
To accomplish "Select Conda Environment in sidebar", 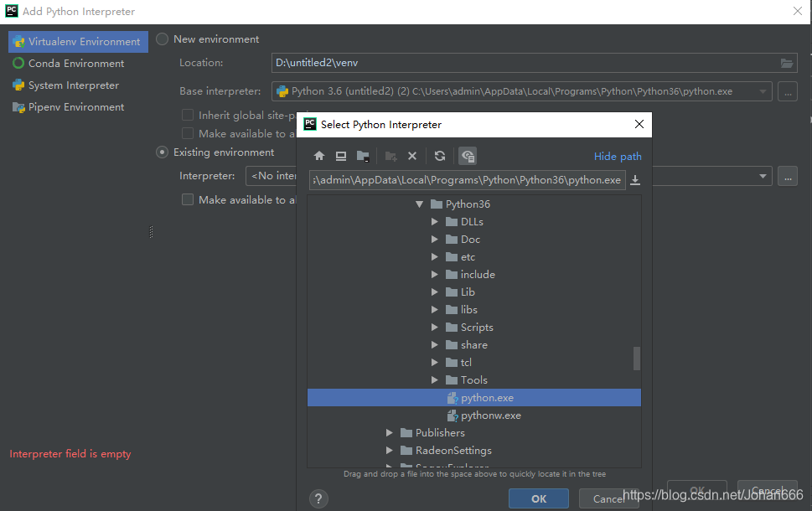I will [78, 63].
